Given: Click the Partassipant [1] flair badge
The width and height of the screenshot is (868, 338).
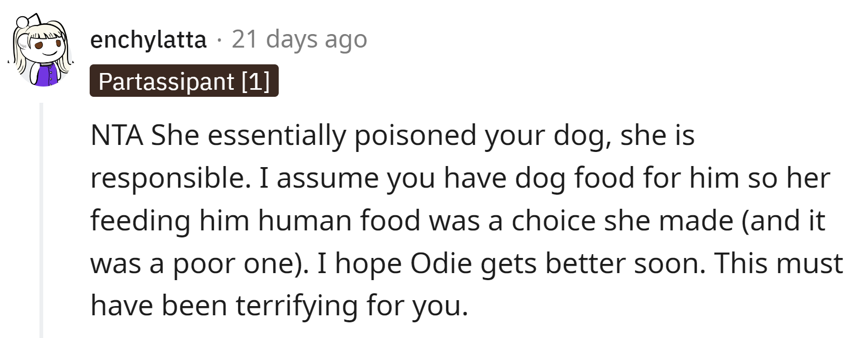Looking at the screenshot, I should click(184, 81).
